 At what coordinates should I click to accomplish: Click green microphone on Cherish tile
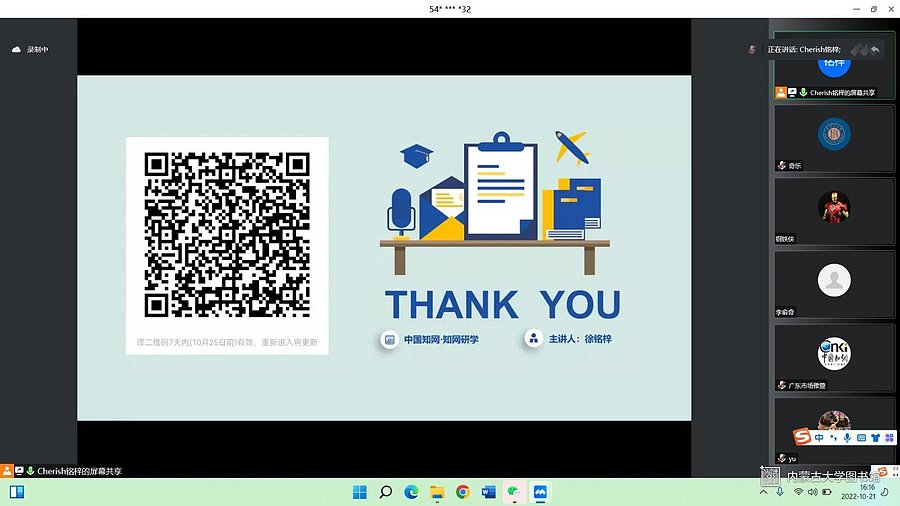(804, 92)
